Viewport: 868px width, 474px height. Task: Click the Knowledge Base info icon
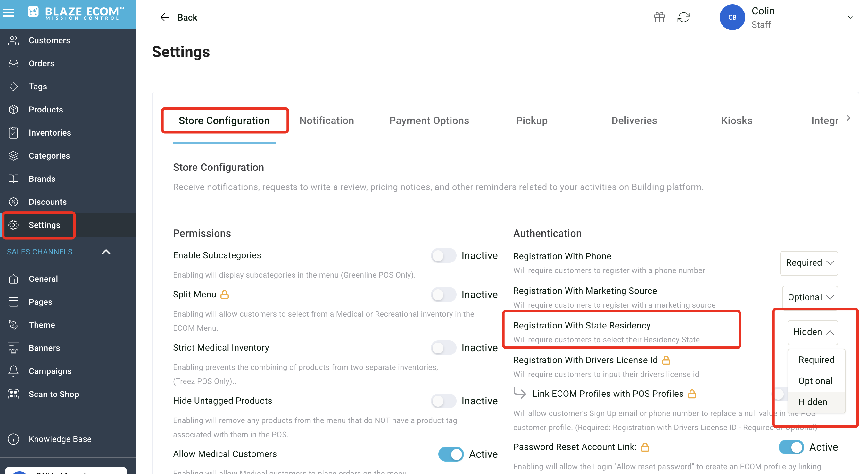tap(13, 439)
